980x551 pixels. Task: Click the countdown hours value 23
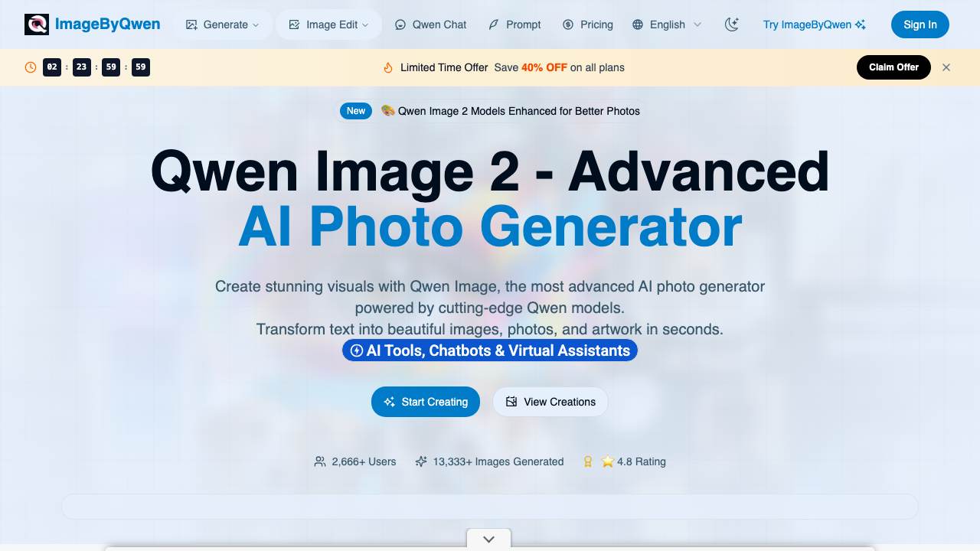(x=82, y=67)
